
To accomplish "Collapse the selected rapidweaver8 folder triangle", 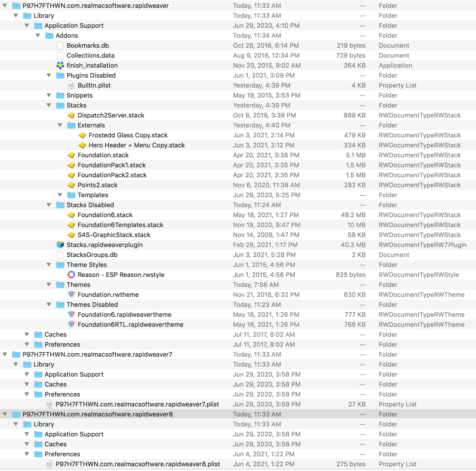I will (x=5, y=414).
